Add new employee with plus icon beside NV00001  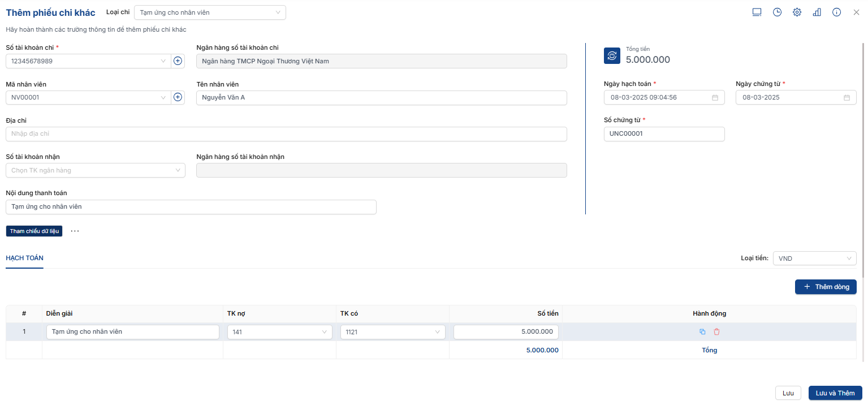coord(178,97)
